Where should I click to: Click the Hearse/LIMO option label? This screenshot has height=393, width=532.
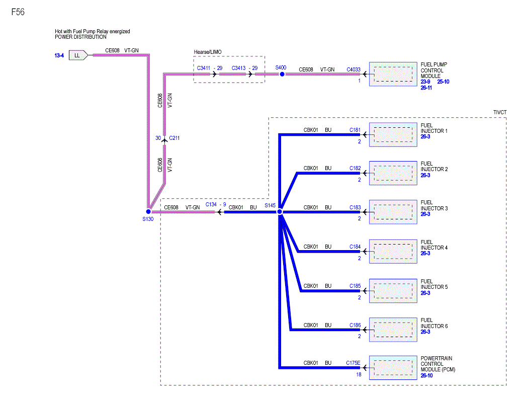[x=208, y=52]
